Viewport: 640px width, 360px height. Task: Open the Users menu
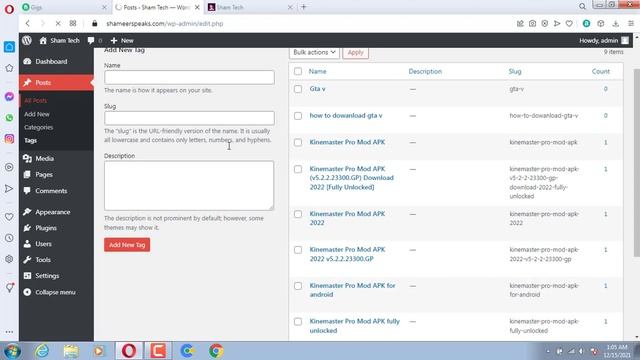(x=43, y=244)
